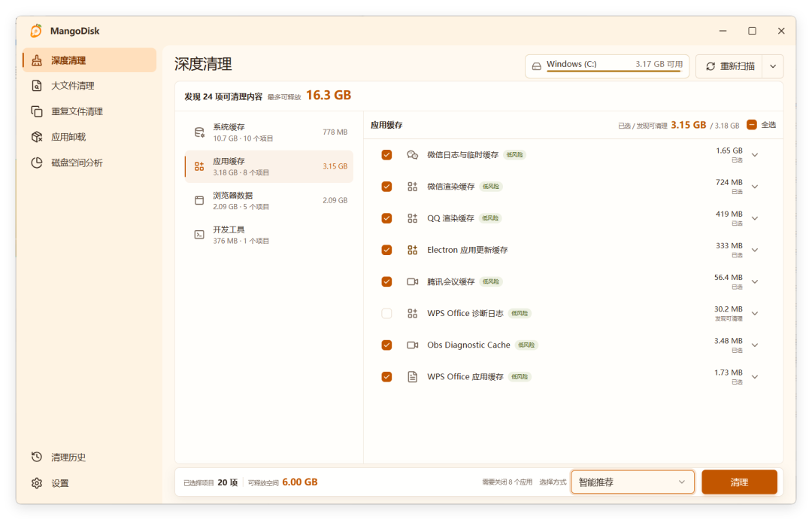The image size is (812, 520).
Task: Click the 开发工具 terminal icon
Action: pos(199,234)
